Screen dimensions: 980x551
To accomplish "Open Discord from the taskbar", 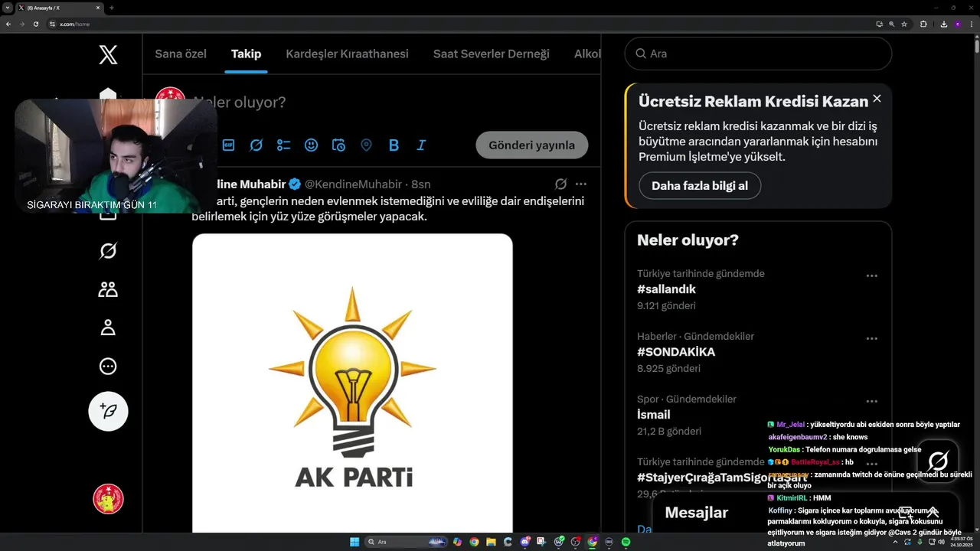I will [x=525, y=542].
